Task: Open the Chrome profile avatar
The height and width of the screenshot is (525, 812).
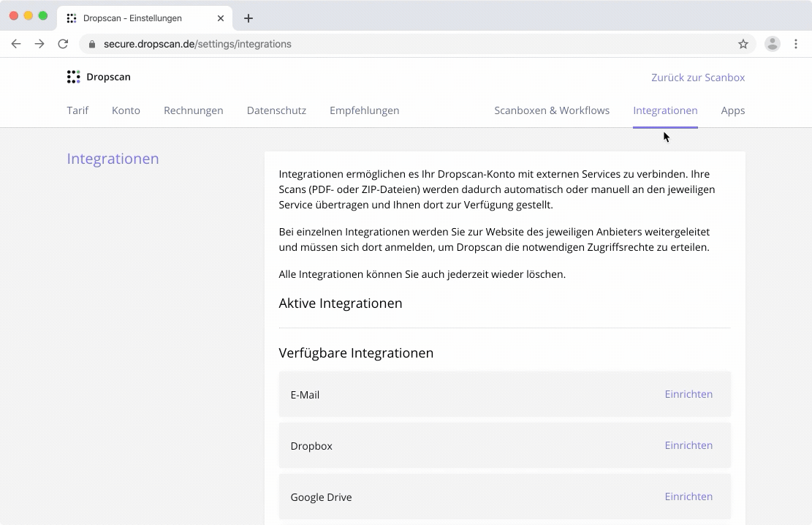Action: click(x=772, y=44)
